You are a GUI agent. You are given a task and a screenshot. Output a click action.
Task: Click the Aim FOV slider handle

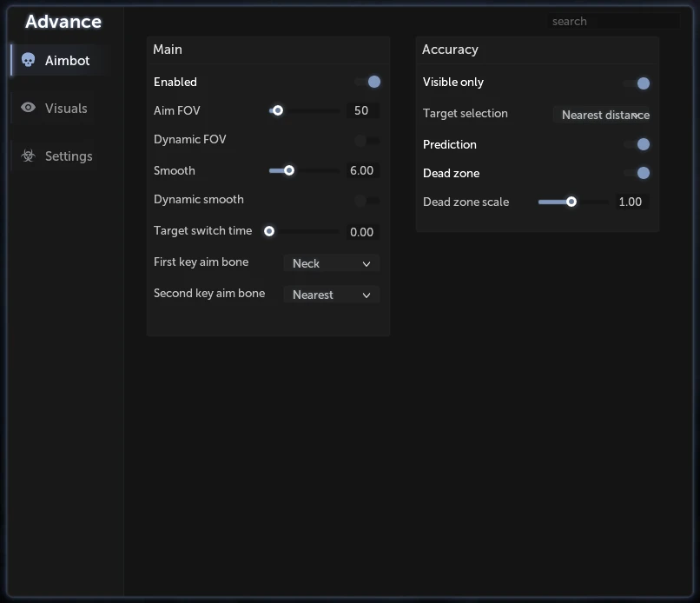point(278,110)
